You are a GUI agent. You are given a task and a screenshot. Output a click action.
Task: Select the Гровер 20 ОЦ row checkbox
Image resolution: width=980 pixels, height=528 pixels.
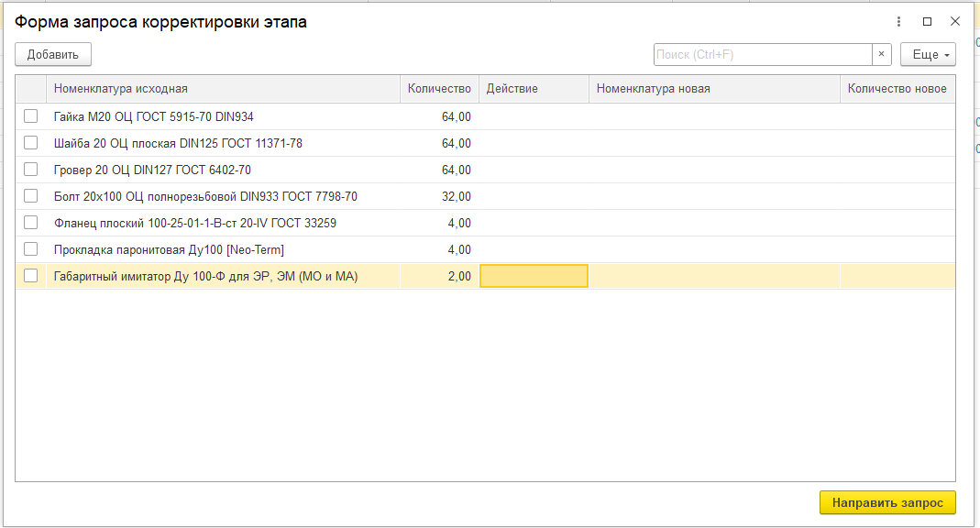[30, 170]
